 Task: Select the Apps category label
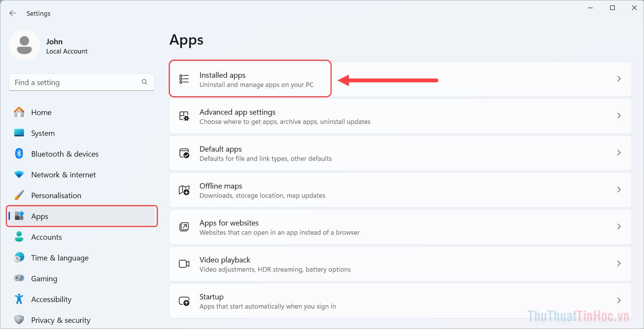point(40,216)
